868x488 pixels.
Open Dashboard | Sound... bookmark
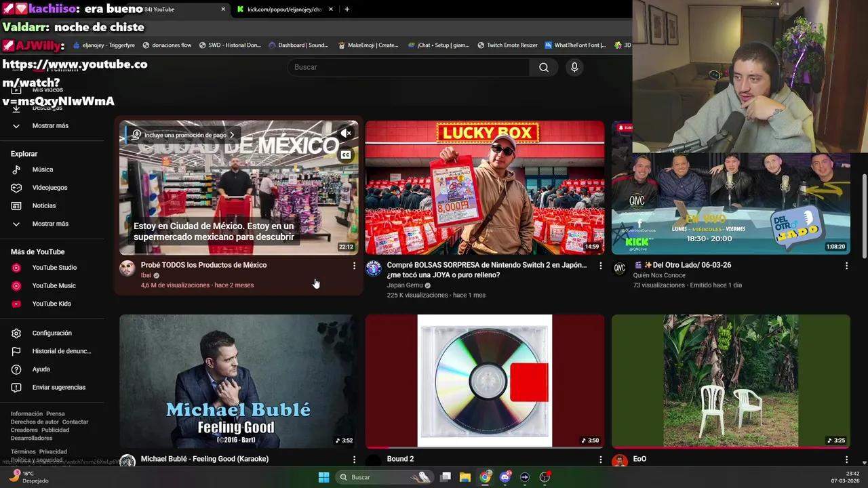[x=298, y=45]
